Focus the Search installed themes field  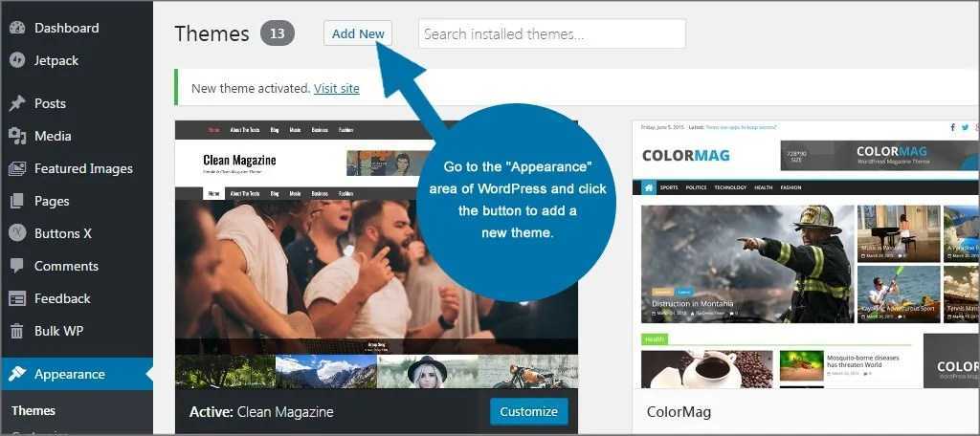pyautogui.click(x=552, y=33)
